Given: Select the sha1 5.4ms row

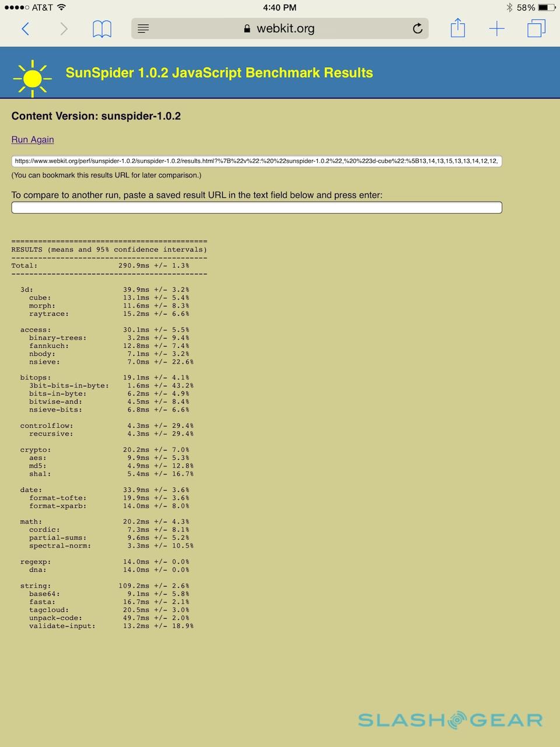Looking at the screenshot, I should (x=111, y=474).
